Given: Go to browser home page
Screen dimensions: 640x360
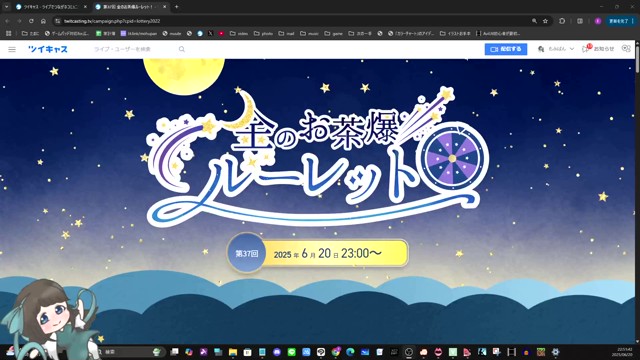Looking at the screenshot, I should pos(43,21).
